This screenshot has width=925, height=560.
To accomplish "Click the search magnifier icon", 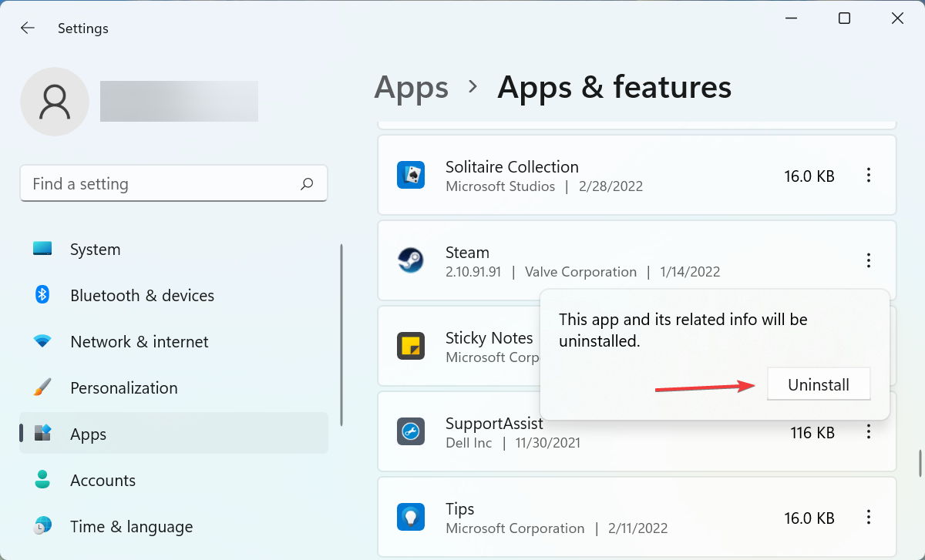I will coord(307,184).
